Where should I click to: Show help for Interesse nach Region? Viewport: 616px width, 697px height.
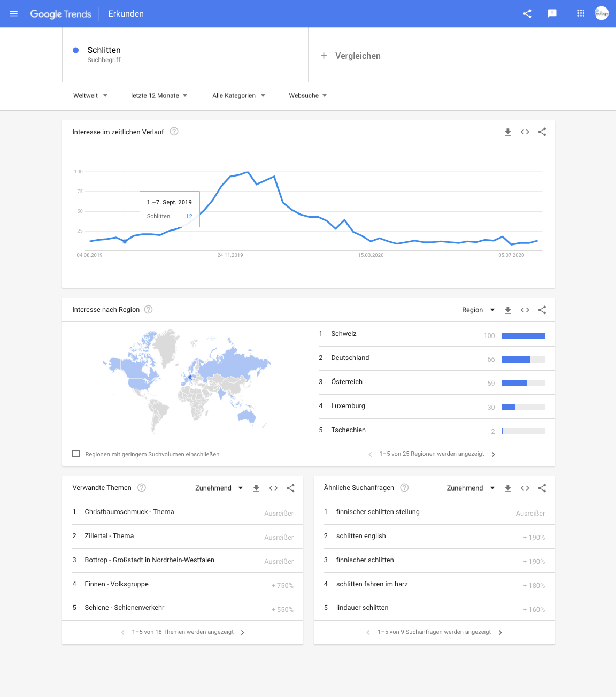coord(149,310)
